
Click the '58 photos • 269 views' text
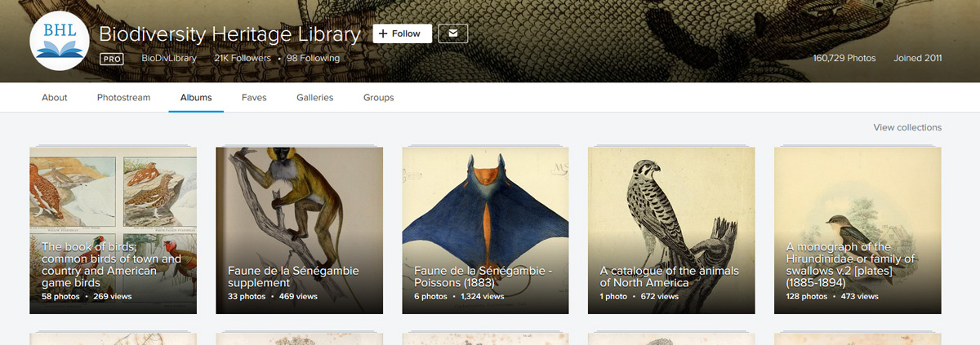tap(87, 297)
